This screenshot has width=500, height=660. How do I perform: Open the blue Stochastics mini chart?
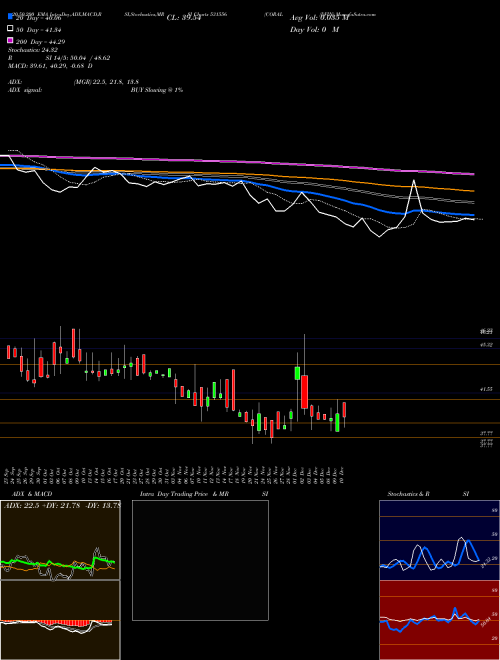click(439, 540)
